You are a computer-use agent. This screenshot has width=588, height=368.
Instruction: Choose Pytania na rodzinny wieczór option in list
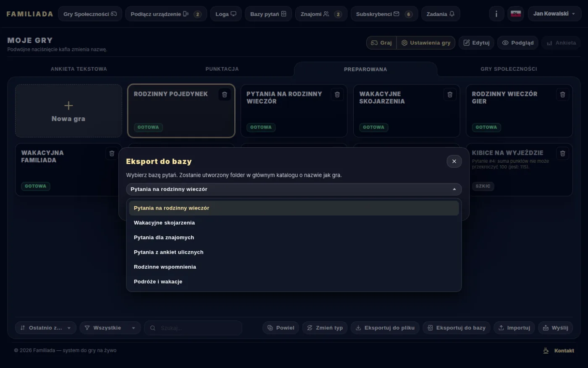click(x=294, y=208)
